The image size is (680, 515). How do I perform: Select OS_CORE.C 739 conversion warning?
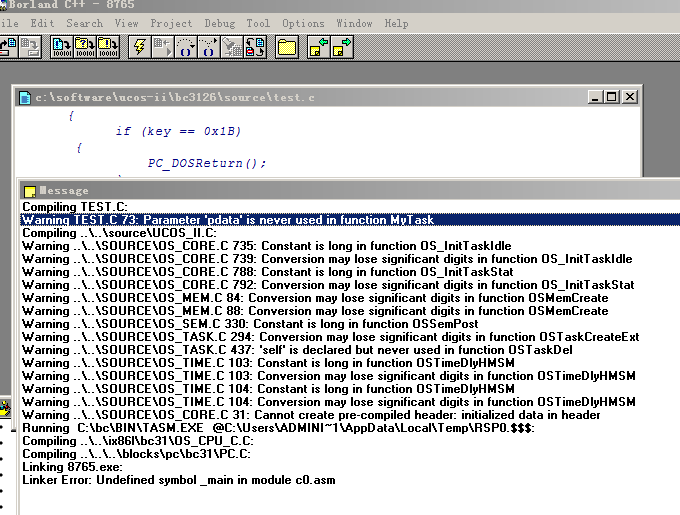point(350,259)
